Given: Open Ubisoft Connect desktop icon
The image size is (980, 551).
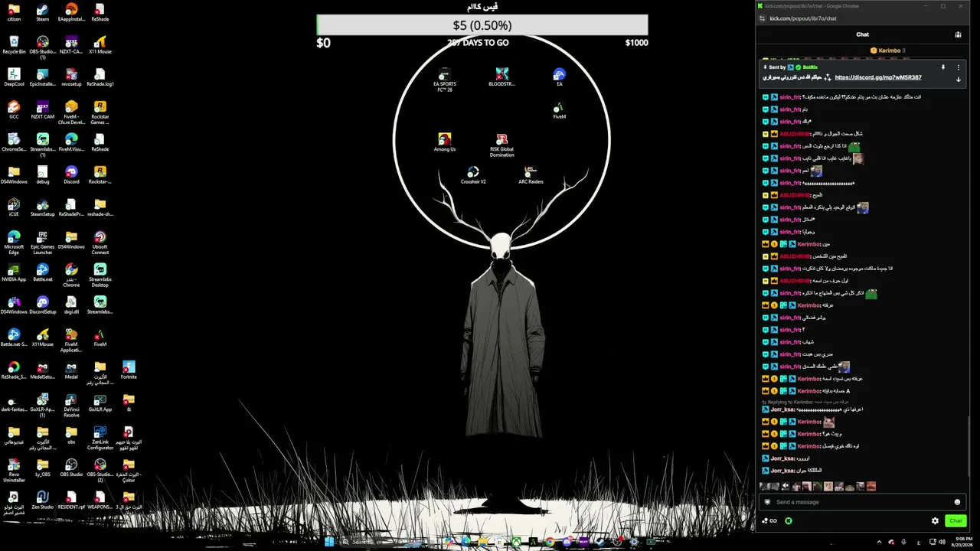Looking at the screenshot, I should coord(100,243).
